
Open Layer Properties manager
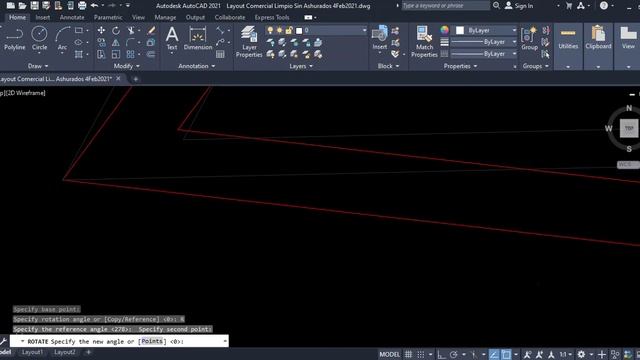[x=249, y=41]
